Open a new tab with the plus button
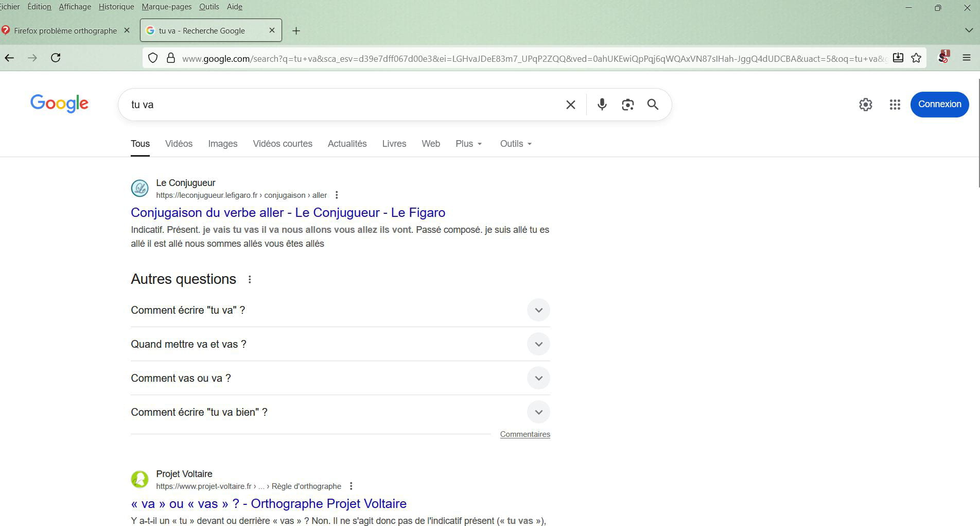The width and height of the screenshot is (980, 526). pyautogui.click(x=296, y=31)
